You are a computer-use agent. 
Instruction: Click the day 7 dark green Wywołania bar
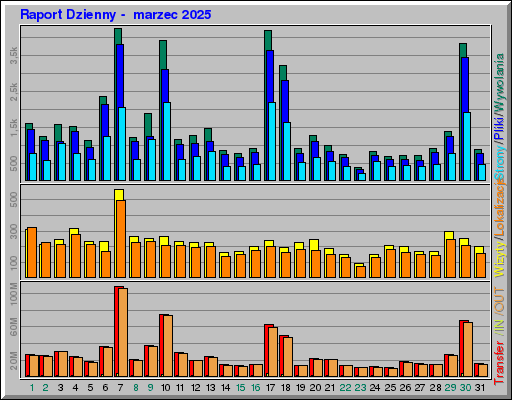(x=118, y=36)
